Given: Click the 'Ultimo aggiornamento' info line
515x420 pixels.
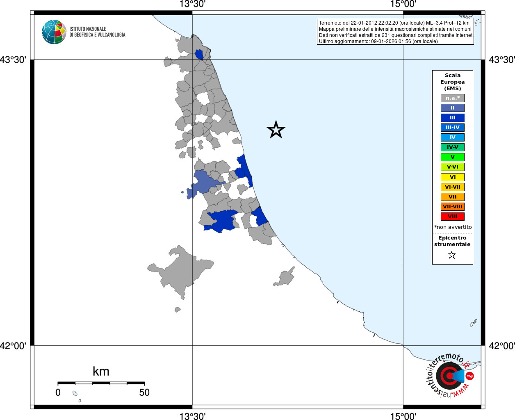Looking at the screenshot, I should tap(378, 41).
